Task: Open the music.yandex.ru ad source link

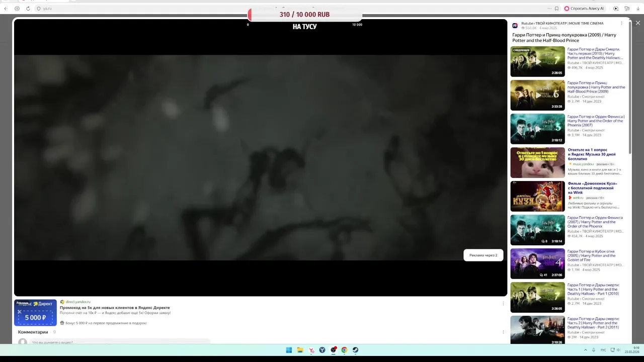Action: click(583, 164)
